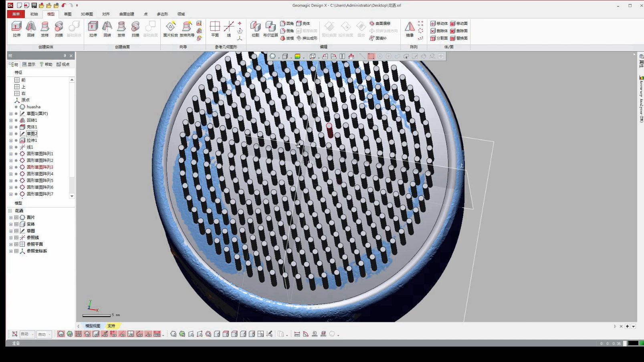Switch to the 曲面创建 ribbon tab
This screenshot has height=362, width=644.
127,14
